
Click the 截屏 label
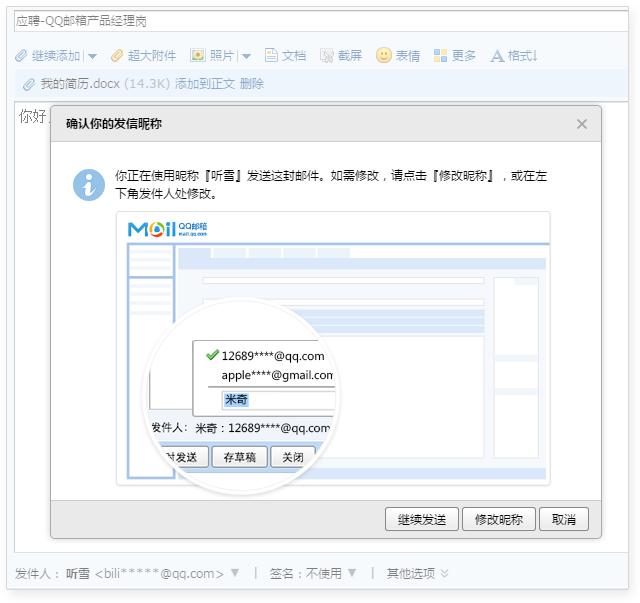pyautogui.click(x=350, y=55)
